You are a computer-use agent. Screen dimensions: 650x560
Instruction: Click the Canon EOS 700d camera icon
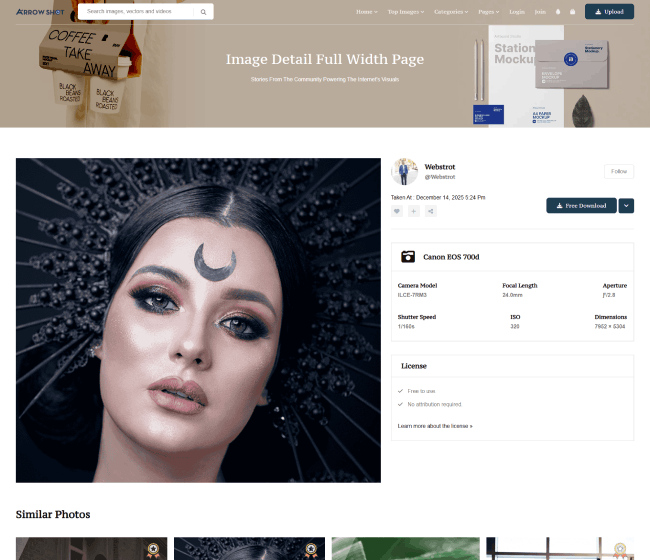pyautogui.click(x=408, y=257)
